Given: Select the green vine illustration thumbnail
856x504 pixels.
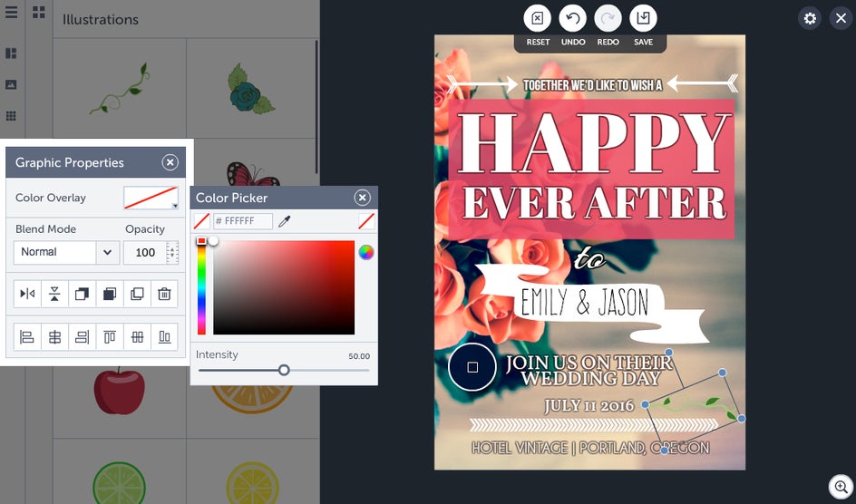Looking at the screenshot, I should [x=120, y=88].
